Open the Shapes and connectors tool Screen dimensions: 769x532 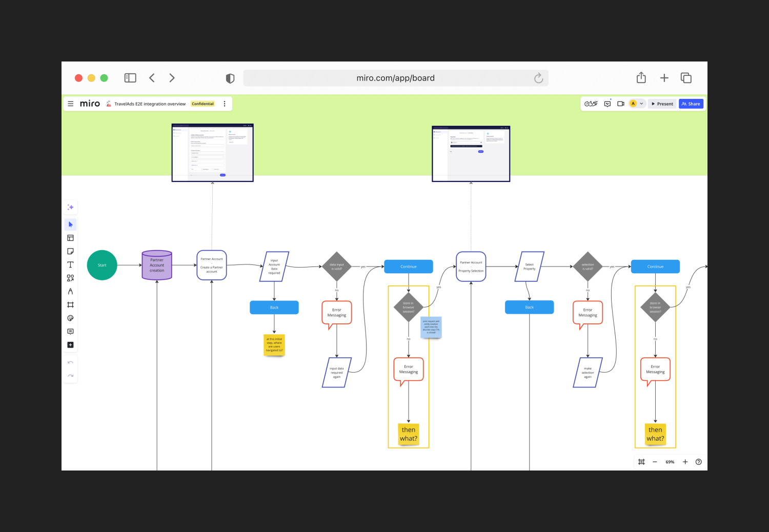(x=70, y=278)
